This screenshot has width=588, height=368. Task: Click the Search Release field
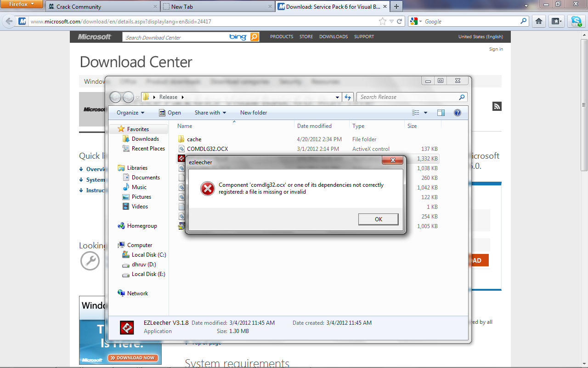(408, 97)
